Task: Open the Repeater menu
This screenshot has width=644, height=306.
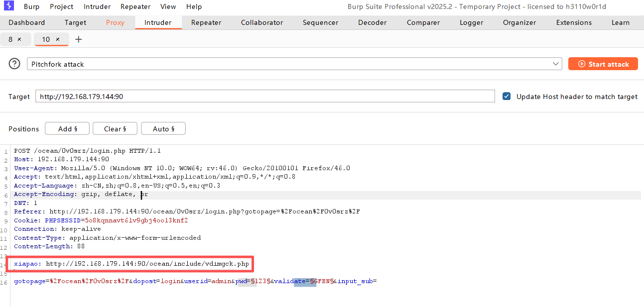Action: pos(135,6)
